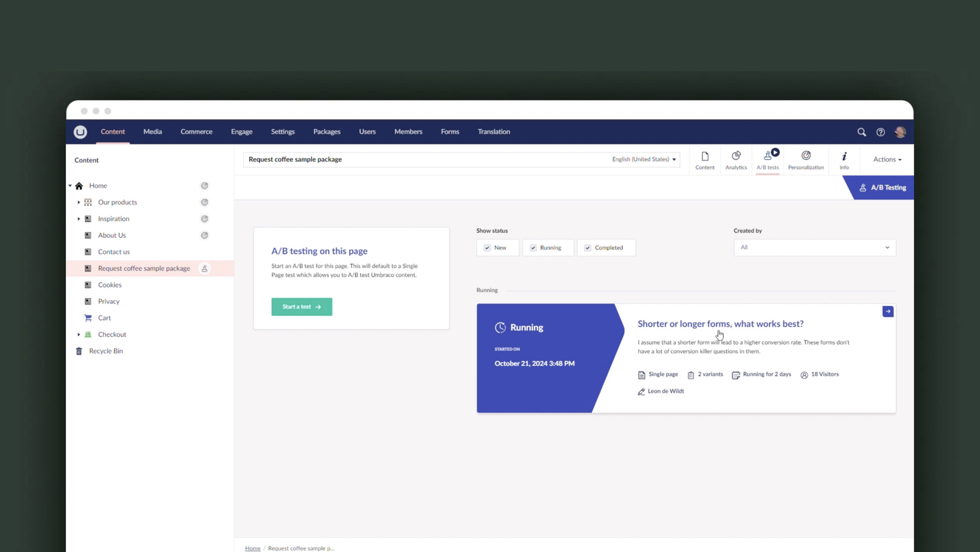Go to the Settings section

coord(283,132)
